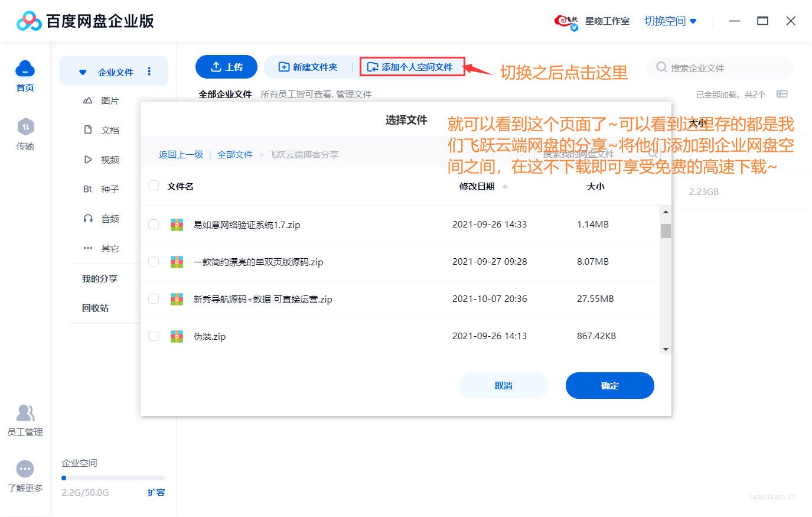This screenshot has height=517, width=812.
Task: Click the 企业空间 storage usage bar
Action: pos(113,478)
